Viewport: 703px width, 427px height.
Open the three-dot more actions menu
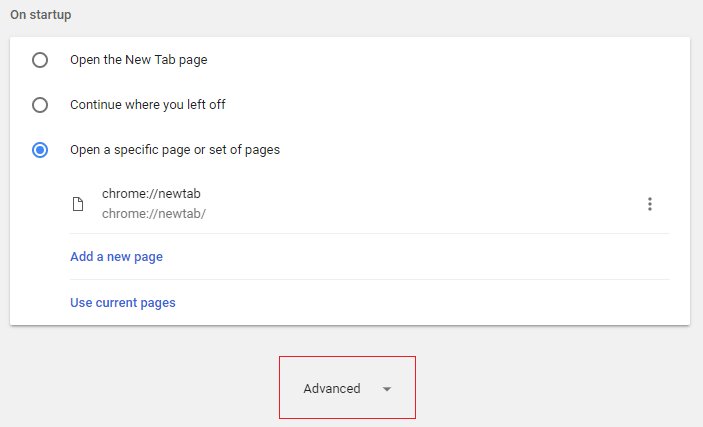click(x=650, y=204)
